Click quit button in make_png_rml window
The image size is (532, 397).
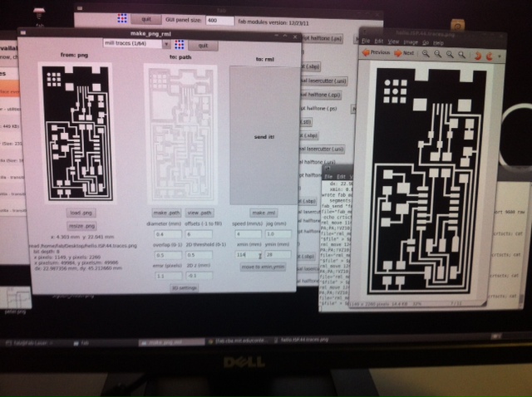(x=203, y=46)
